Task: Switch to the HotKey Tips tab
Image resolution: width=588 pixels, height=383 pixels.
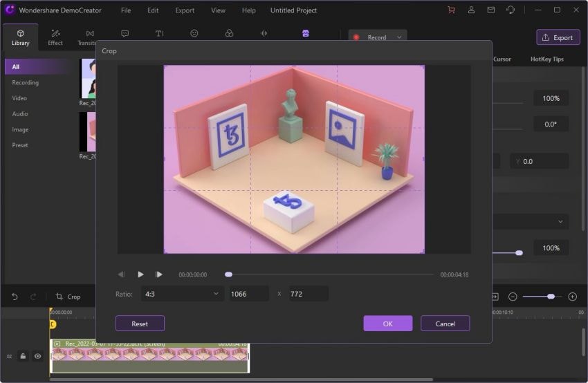Action: [546, 59]
